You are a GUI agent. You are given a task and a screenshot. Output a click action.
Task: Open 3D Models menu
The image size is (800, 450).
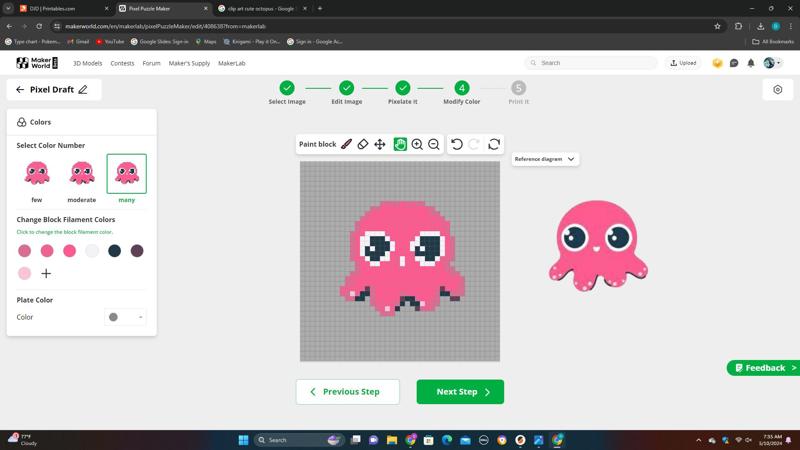pos(87,63)
